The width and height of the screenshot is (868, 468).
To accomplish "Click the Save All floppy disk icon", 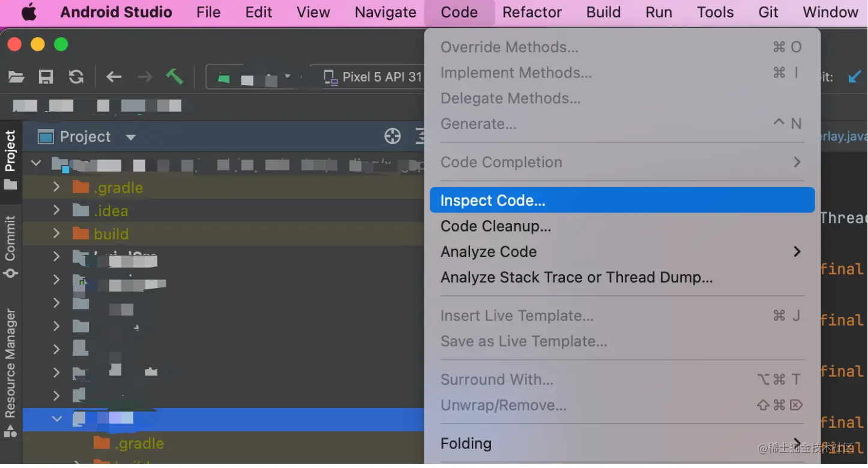I will point(46,77).
